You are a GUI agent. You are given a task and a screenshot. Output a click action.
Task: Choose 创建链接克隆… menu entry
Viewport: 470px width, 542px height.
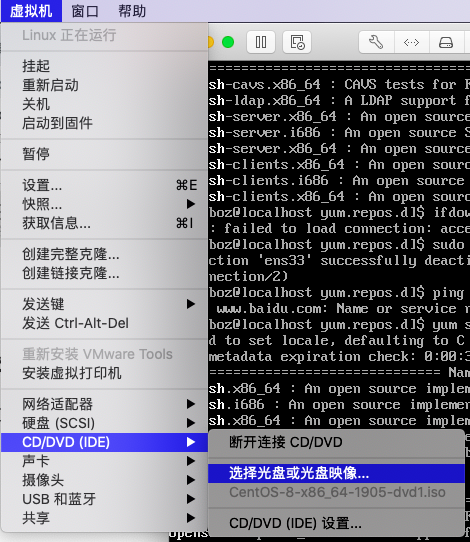(104, 273)
